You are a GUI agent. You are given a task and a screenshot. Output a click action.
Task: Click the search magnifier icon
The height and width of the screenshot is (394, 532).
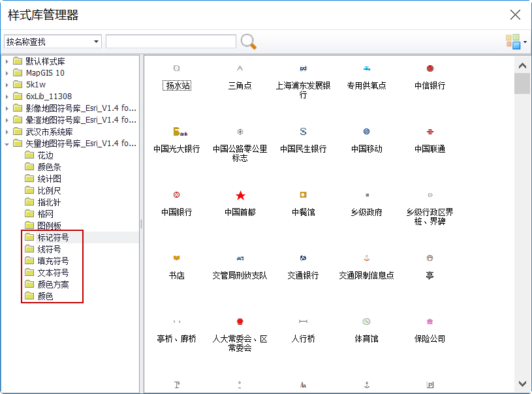click(x=248, y=42)
